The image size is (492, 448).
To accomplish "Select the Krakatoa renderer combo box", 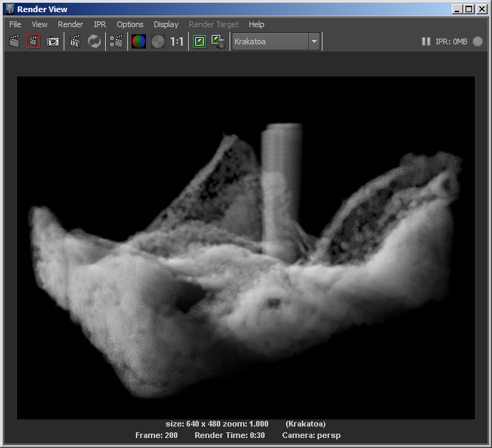I will pos(276,41).
